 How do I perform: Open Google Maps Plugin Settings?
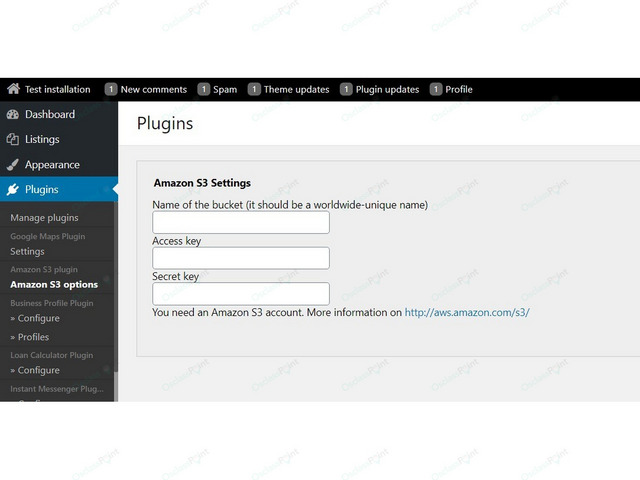(27, 251)
